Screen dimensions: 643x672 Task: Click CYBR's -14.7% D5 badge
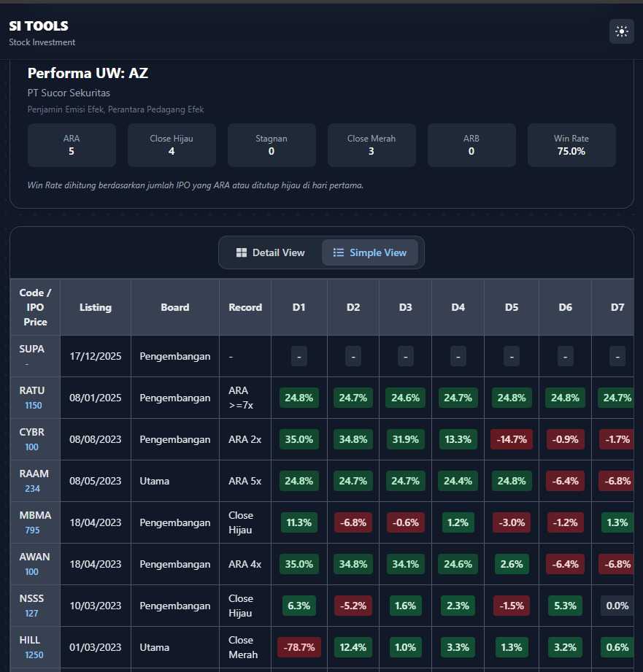click(512, 439)
